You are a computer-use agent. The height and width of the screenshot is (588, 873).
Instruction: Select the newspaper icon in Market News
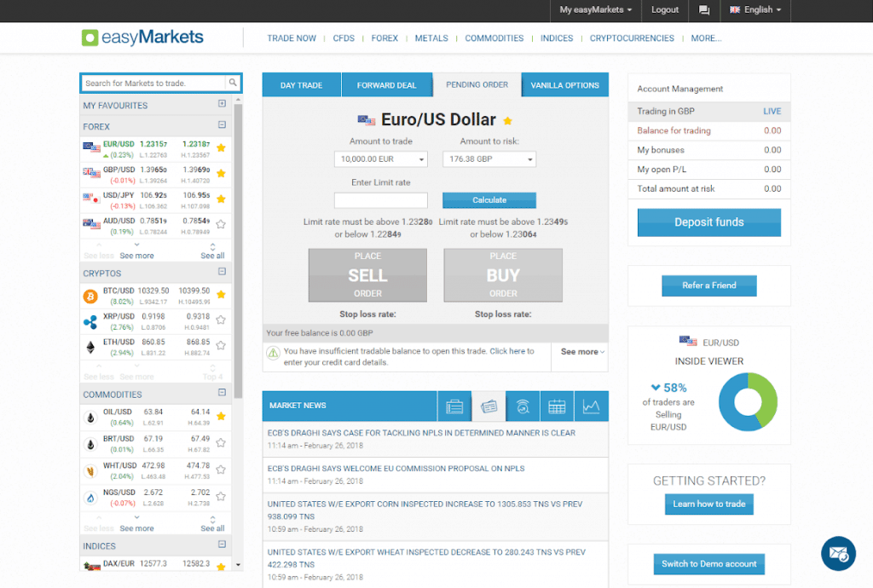pos(489,406)
